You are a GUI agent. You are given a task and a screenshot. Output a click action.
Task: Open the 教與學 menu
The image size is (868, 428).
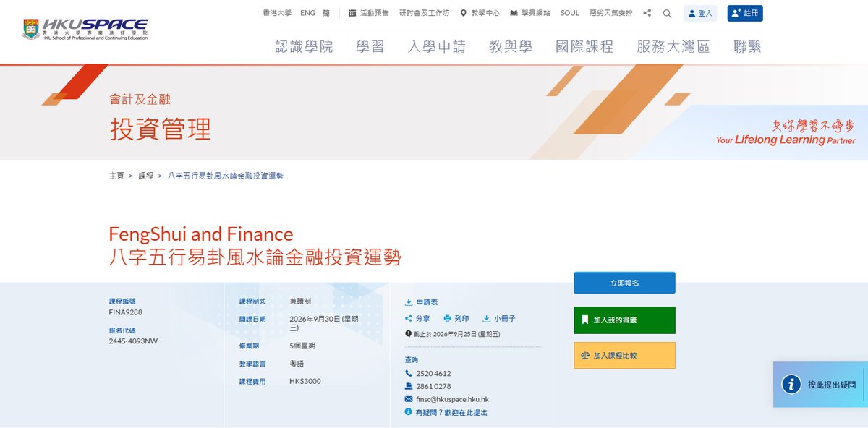tap(511, 47)
